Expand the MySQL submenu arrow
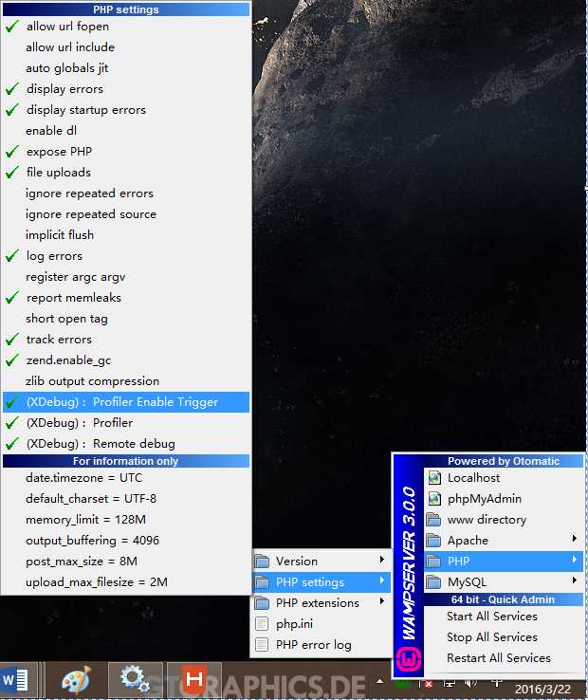The image size is (588, 700). [x=575, y=580]
